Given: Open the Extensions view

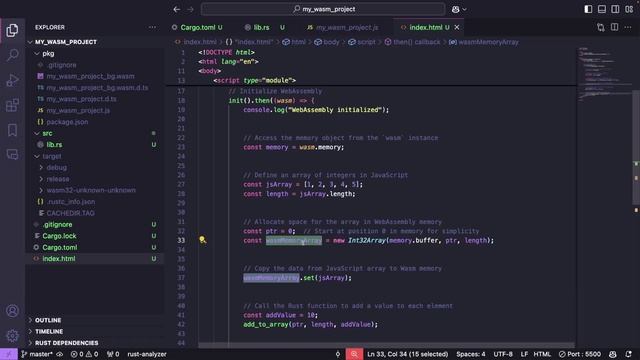Looking at the screenshot, I should click(x=12, y=105).
